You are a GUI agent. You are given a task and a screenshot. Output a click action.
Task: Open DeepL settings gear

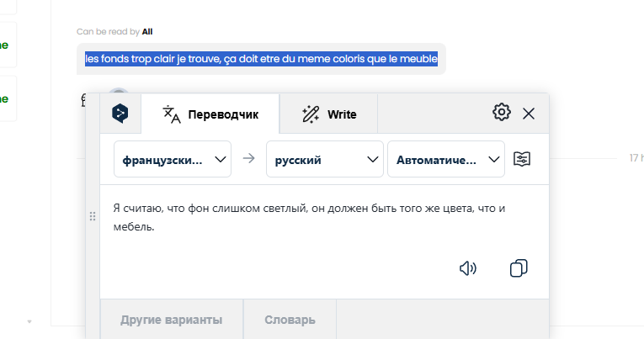[x=502, y=112]
